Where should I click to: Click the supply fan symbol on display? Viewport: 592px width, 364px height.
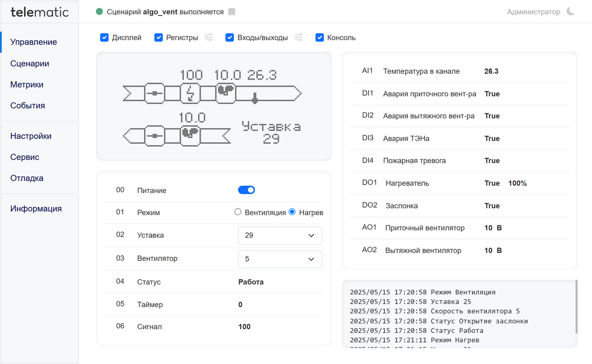click(x=226, y=93)
